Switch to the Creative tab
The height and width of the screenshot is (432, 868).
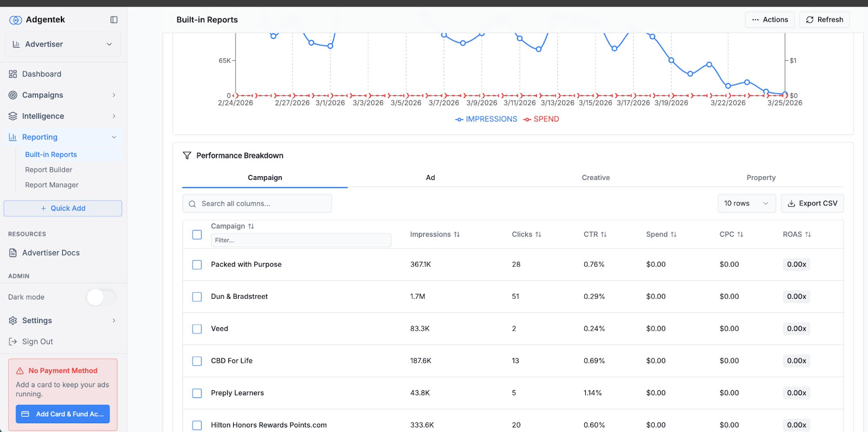[x=596, y=178]
